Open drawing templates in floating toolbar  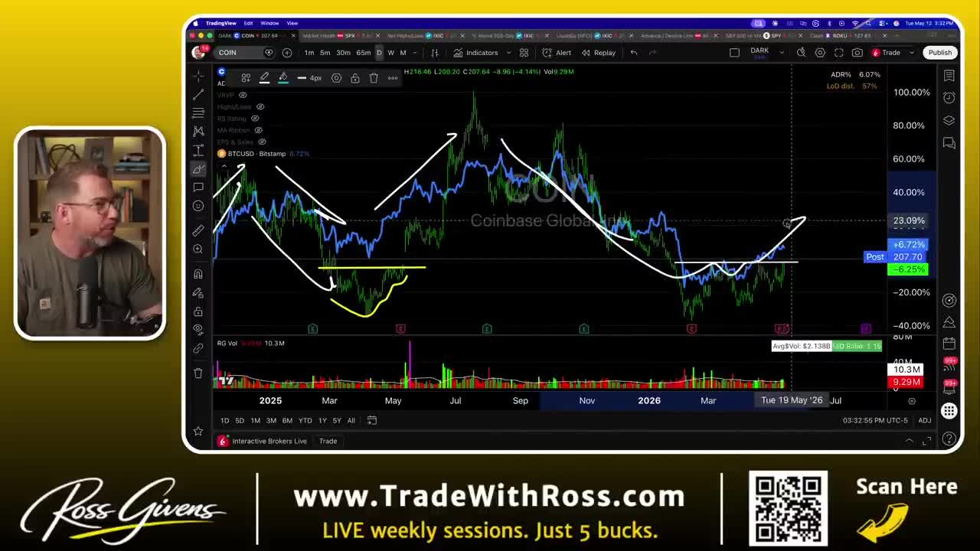pos(246,78)
